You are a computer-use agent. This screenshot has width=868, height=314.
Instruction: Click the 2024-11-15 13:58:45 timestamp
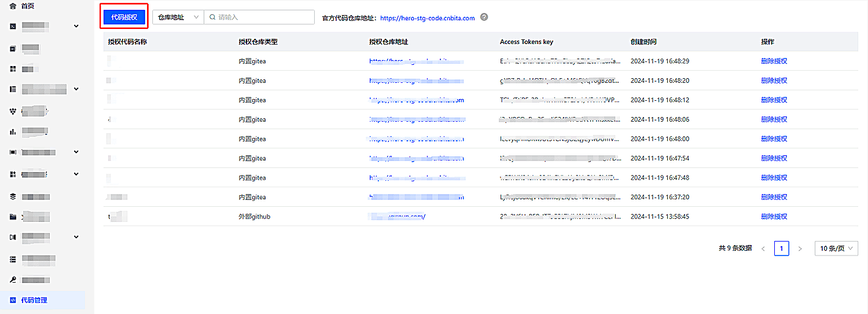[660, 217]
